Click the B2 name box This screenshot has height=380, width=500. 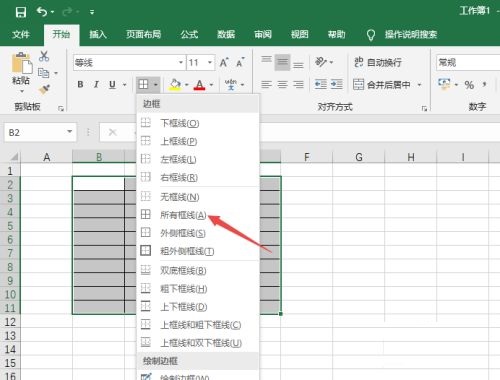(40, 132)
